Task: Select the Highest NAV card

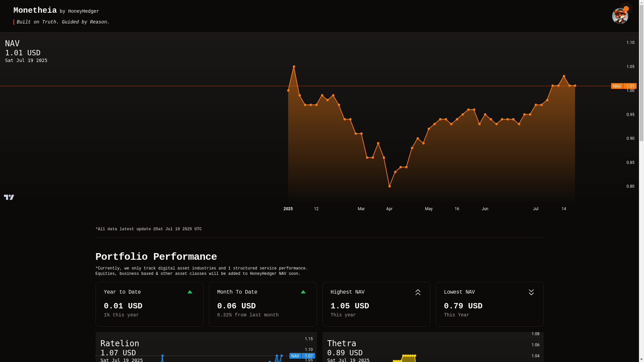Action: [x=376, y=304]
